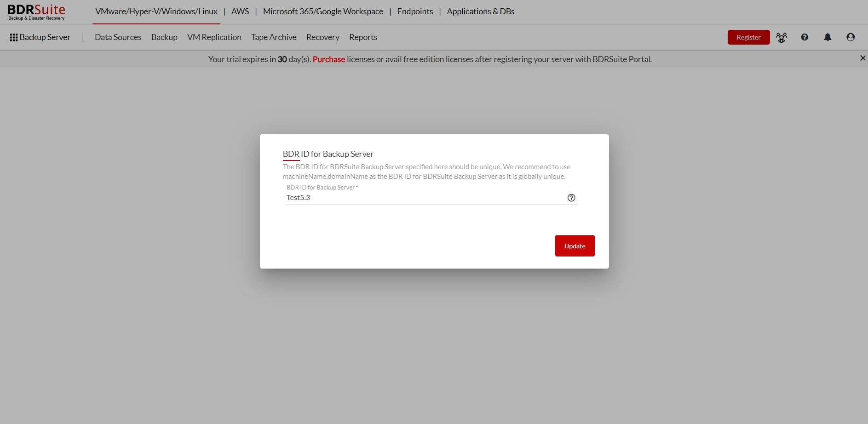Select the VMware/Hyper-V/Windows/Linux tab

click(156, 11)
